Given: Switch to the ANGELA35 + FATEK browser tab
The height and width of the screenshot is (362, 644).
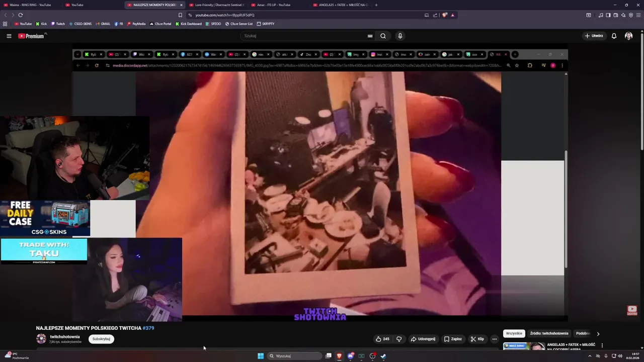Looking at the screenshot, I should click(341, 5).
